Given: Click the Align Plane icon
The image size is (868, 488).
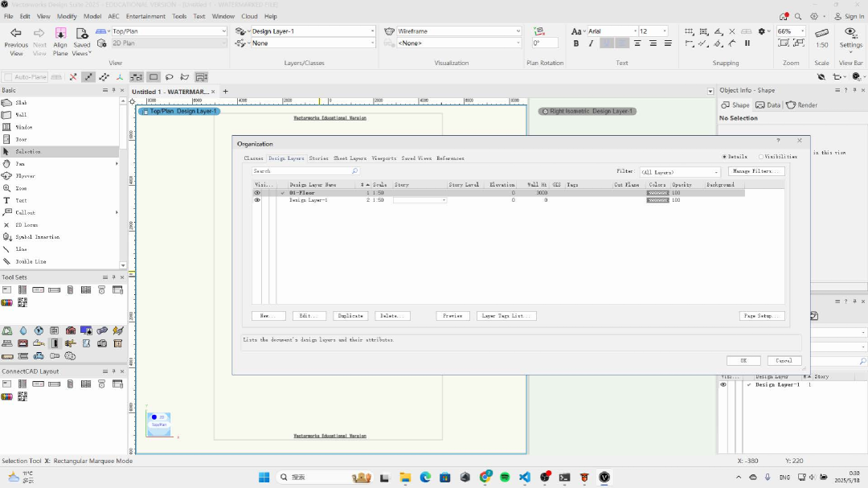Looking at the screenshot, I should coord(60,34).
